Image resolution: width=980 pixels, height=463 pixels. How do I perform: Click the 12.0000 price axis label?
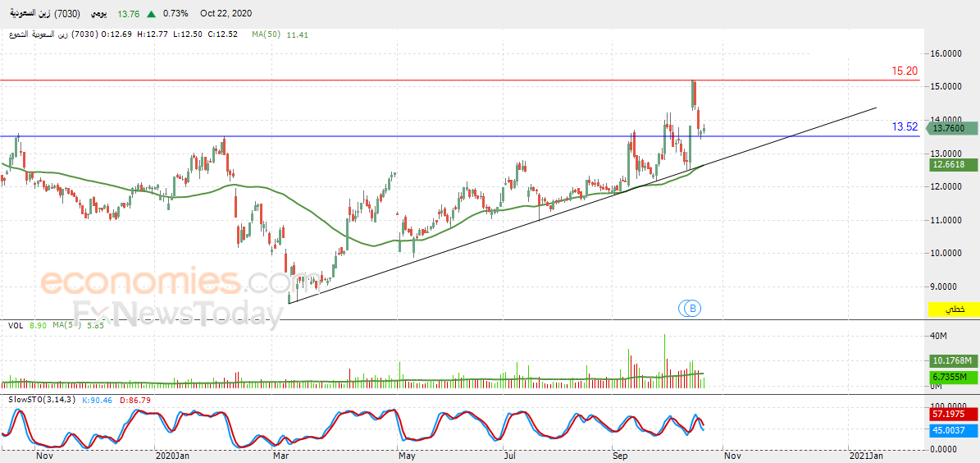(x=947, y=186)
